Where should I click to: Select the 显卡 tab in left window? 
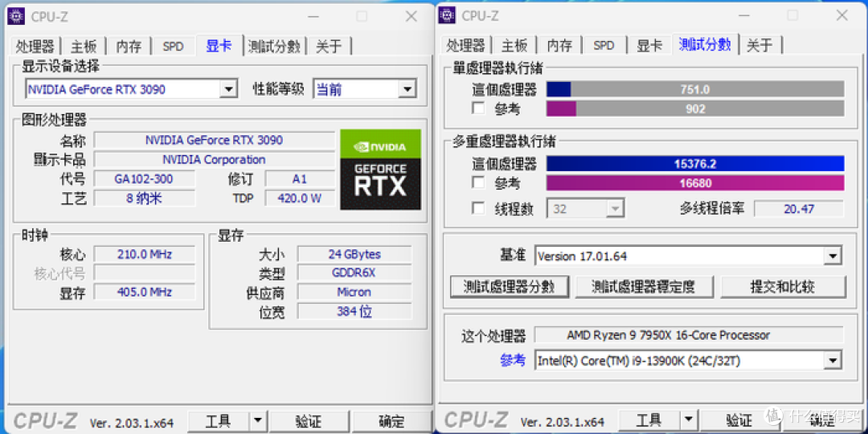click(x=219, y=45)
